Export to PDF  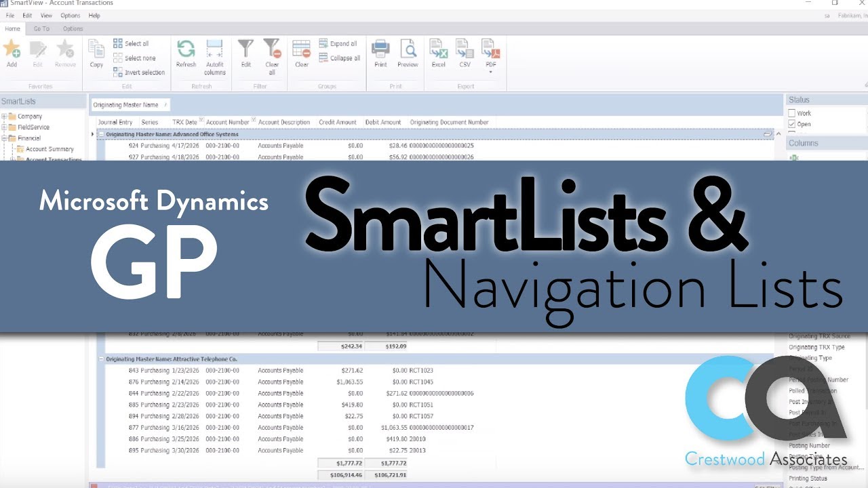pos(490,54)
